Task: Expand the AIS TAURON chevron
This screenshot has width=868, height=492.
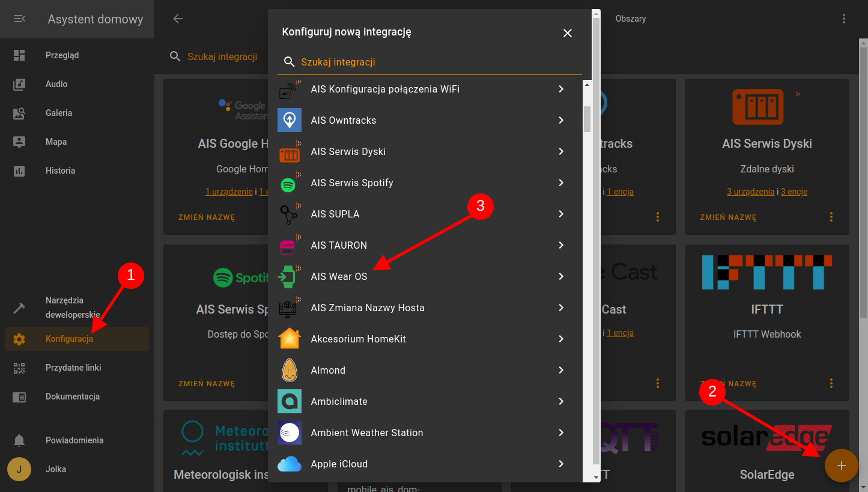Action: coord(561,245)
